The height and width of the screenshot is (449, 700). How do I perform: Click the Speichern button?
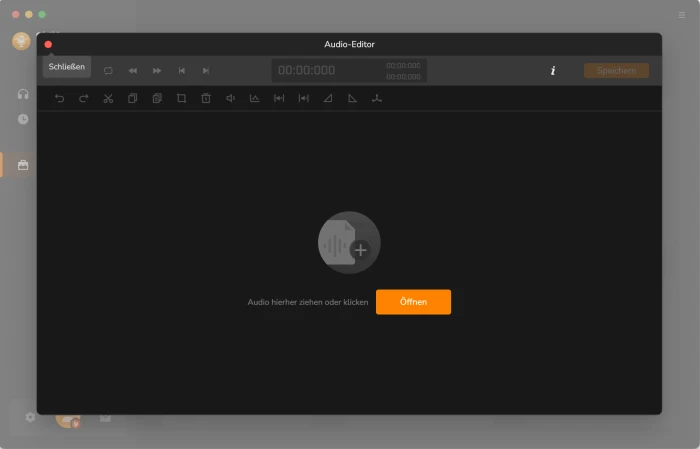point(616,71)
